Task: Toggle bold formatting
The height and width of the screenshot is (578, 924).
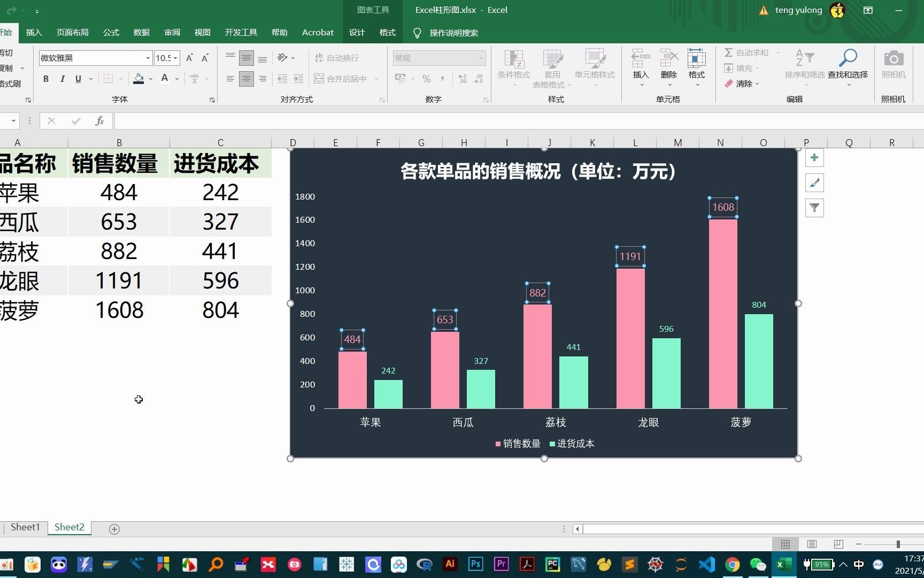Action: click(x=46, y=79)
